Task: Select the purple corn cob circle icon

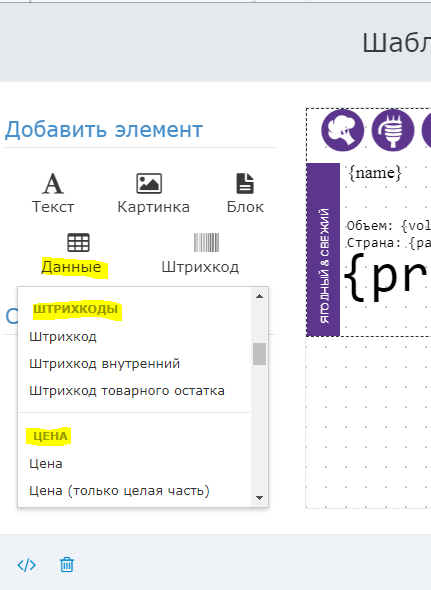Action: coord(393,130)
